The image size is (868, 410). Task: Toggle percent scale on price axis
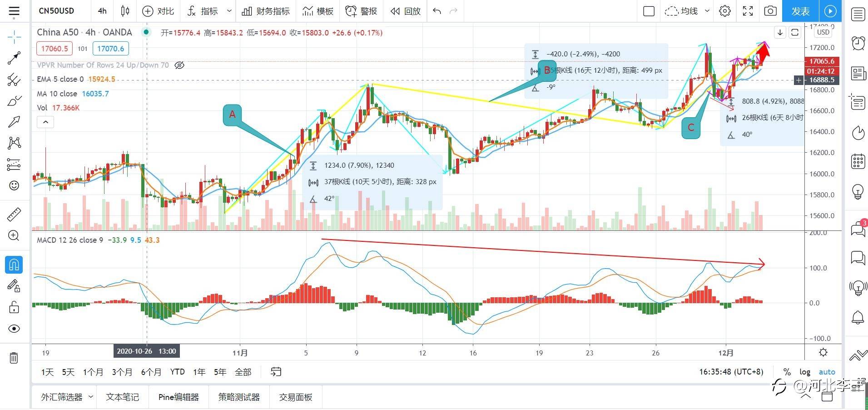[787, 372]
